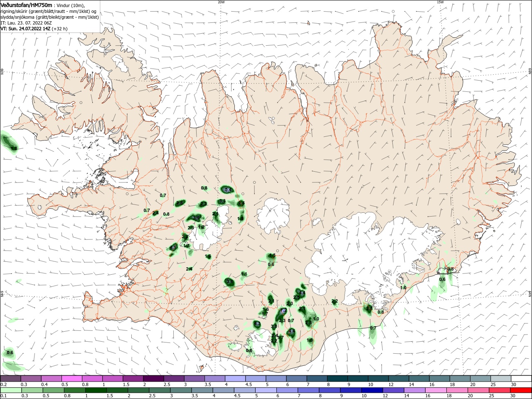Click lower legend swatch between 0.1 and 0.3
The width and height of the screenshot is (532, 399).
(x=10, y=390)
